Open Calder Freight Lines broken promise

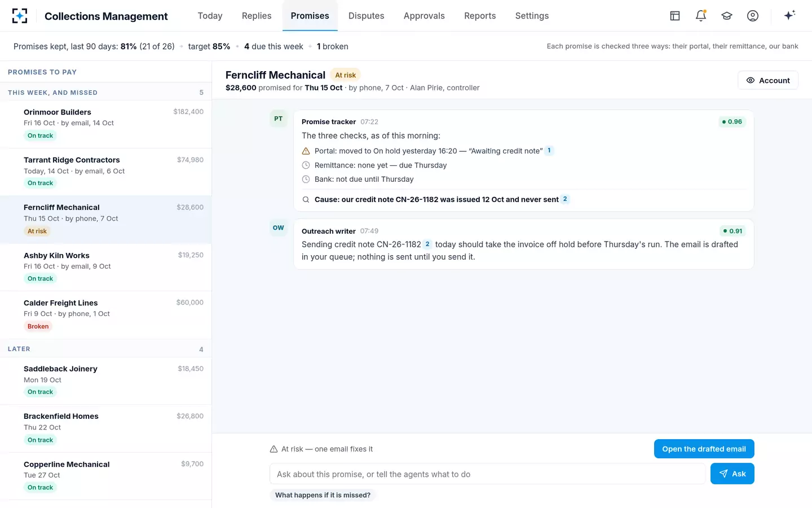(x=105, y=315)
